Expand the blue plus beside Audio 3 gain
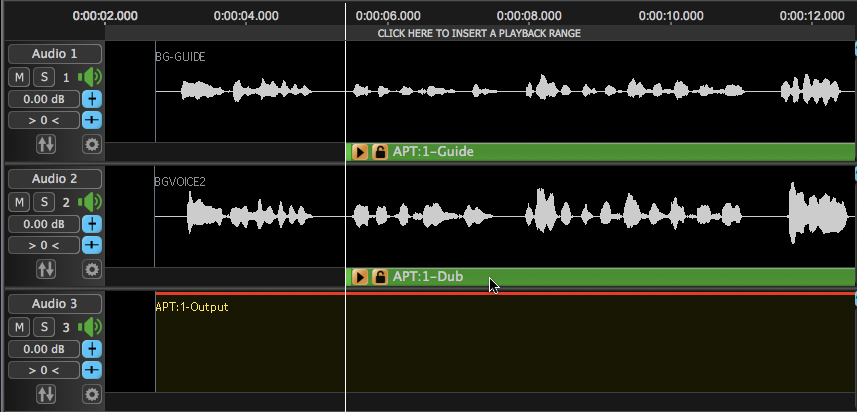The image size is (857, 412). 92,349
